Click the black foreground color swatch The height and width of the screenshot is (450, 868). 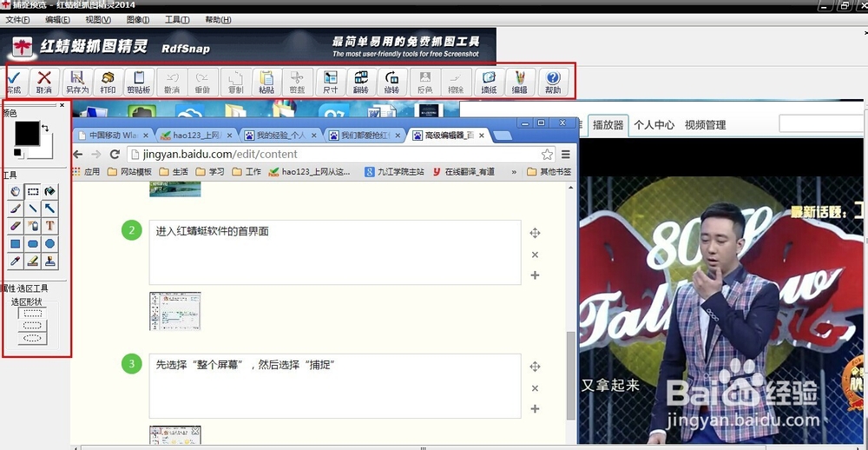(x=27, y=134)
